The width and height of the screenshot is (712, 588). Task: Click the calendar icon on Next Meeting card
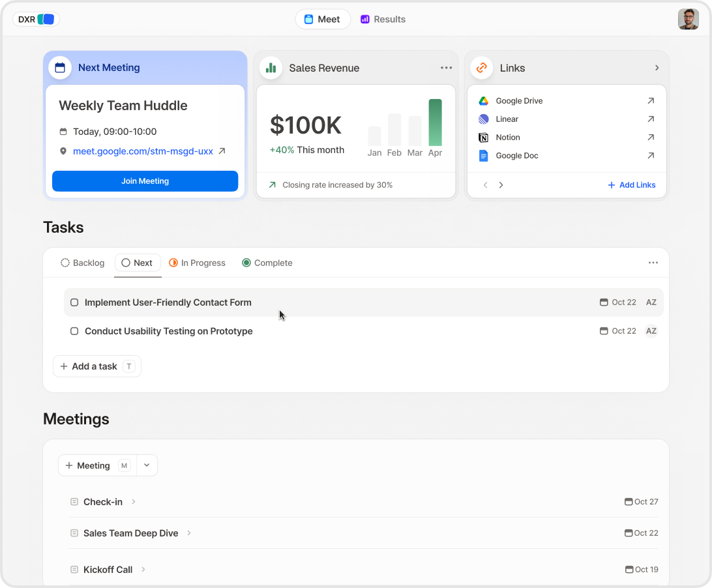coord(60,67)
